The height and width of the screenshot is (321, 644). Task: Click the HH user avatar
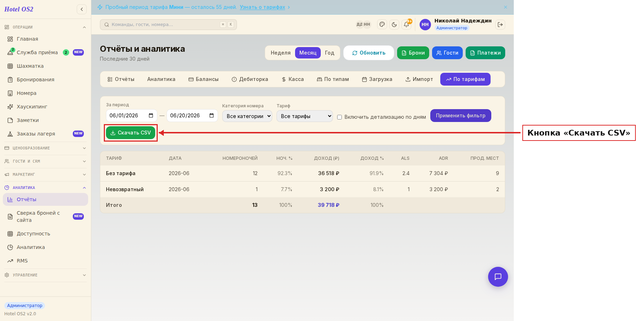(x=425, y=25)
